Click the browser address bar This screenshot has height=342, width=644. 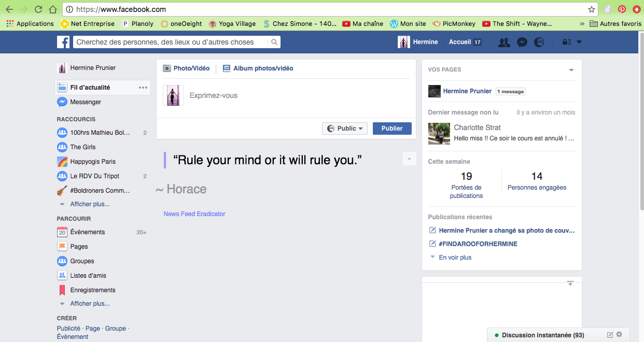point(330,9)
